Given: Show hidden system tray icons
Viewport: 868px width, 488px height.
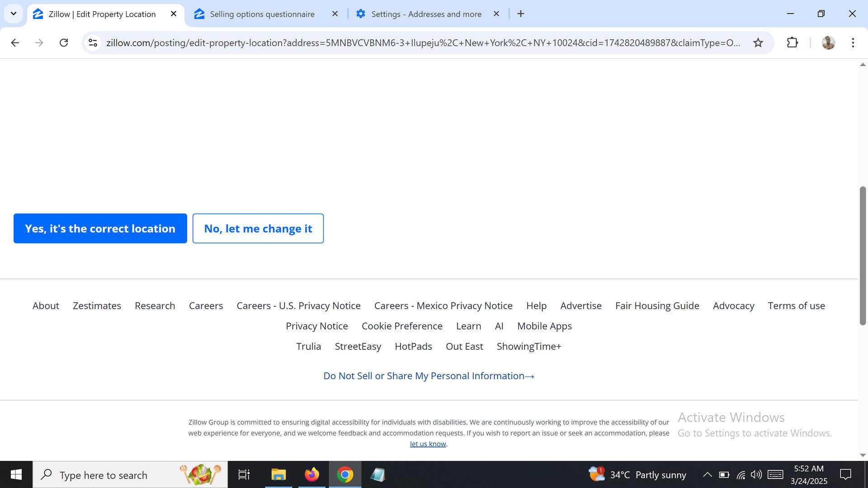Looking at the screenshot, I should click(x=707, y=474).
